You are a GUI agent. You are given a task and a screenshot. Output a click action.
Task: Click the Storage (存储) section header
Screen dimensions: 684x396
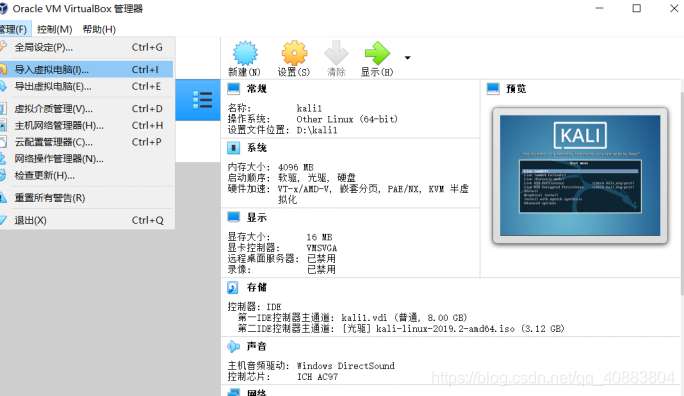[x=256, y=287]
